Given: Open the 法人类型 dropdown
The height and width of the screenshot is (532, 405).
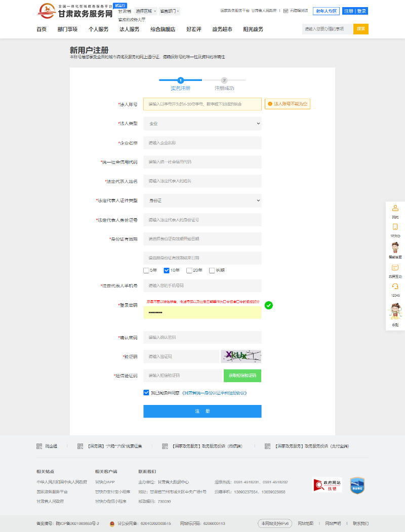Looking at the screenshot, I should [202, 123].
